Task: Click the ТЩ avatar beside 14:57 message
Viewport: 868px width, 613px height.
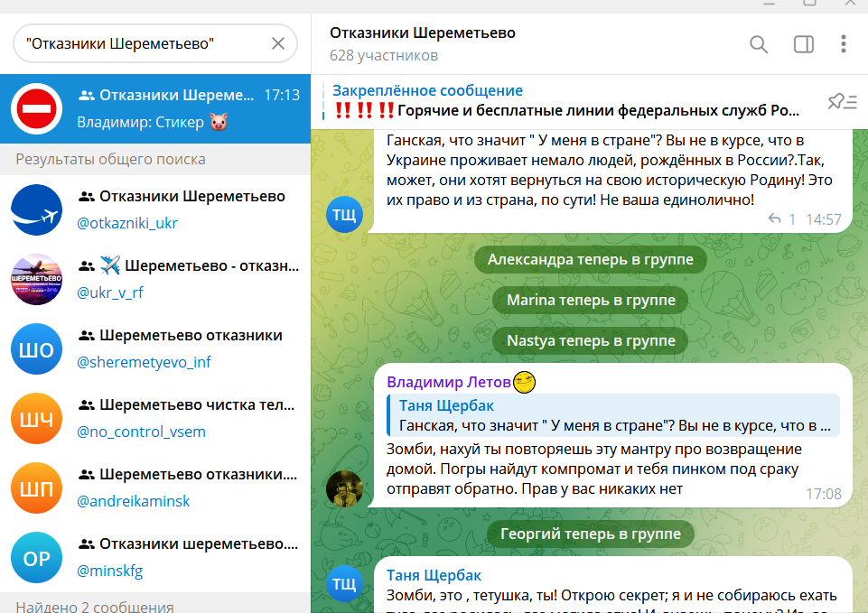Action: click(x=344, y=215)
